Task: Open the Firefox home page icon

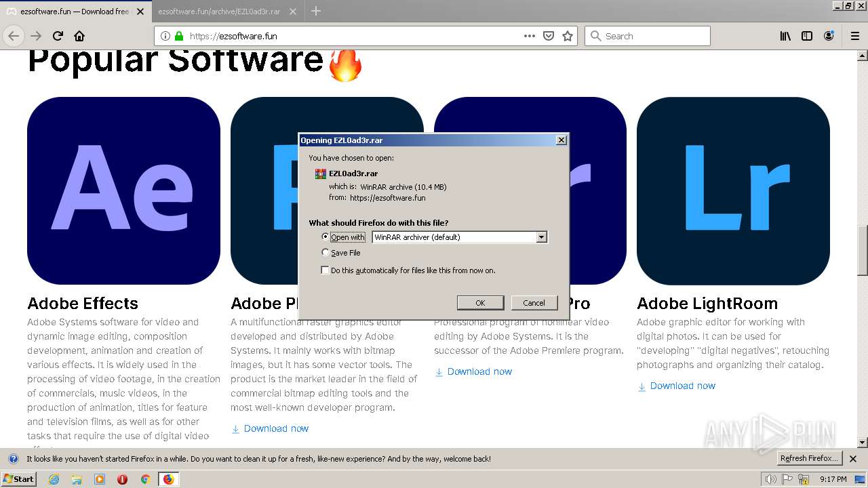Action: pos(79,36)
